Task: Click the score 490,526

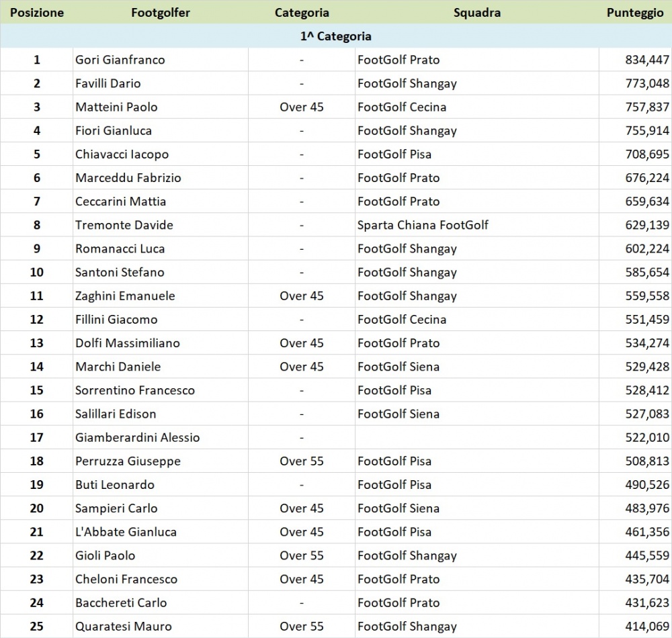Action: click(647, 484)
